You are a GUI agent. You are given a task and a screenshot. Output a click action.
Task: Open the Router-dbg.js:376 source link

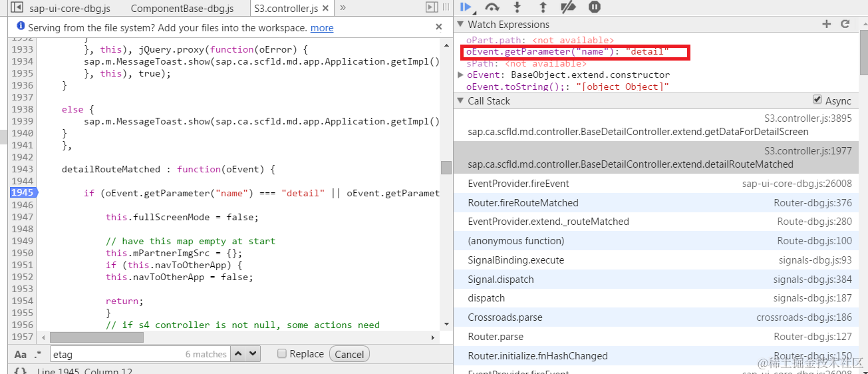tap(813, 203)
